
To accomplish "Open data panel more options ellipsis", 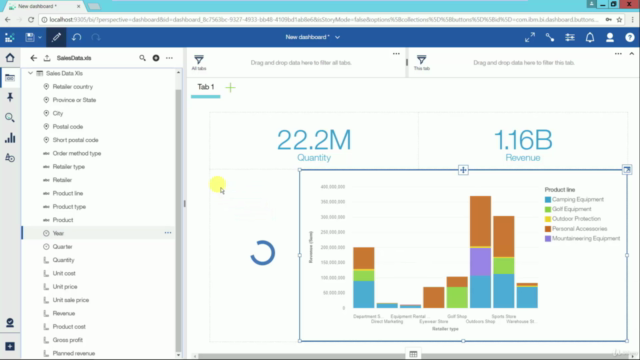I will click(169, 58).
